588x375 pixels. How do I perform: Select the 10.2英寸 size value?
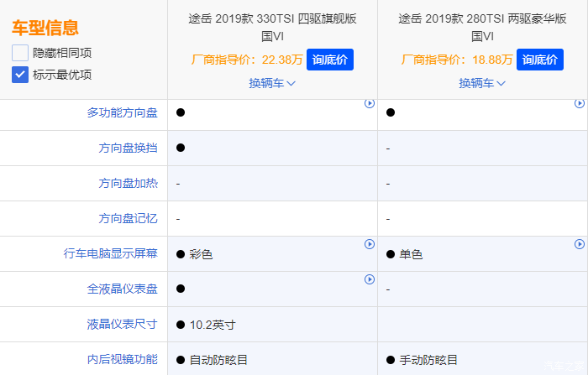tap(213, 325)
